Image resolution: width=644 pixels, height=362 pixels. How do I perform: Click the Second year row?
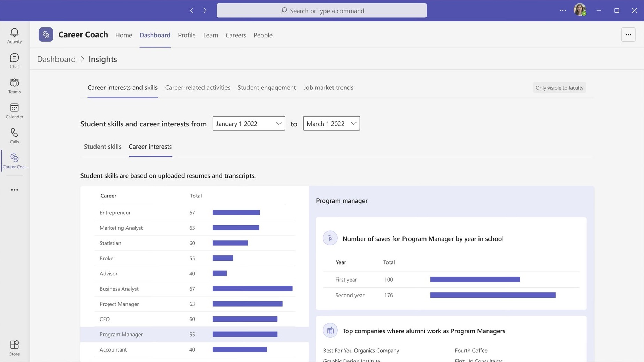point(451,295)
